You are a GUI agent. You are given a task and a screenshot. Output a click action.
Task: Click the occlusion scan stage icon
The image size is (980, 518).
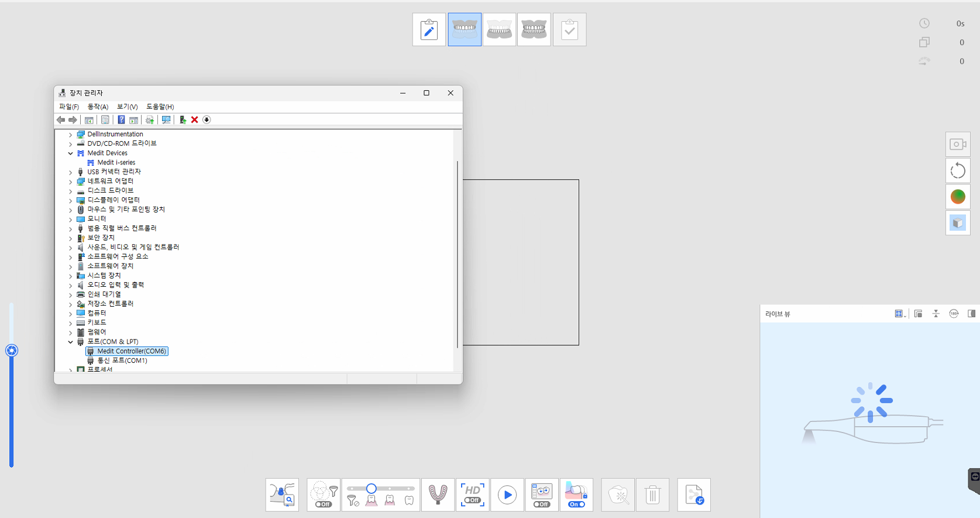534,29
